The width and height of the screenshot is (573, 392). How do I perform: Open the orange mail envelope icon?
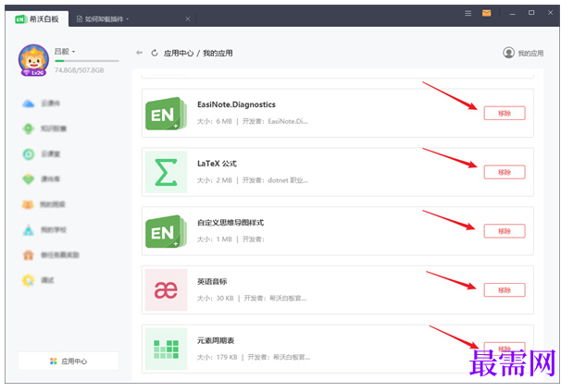click(x=486, y=13)
